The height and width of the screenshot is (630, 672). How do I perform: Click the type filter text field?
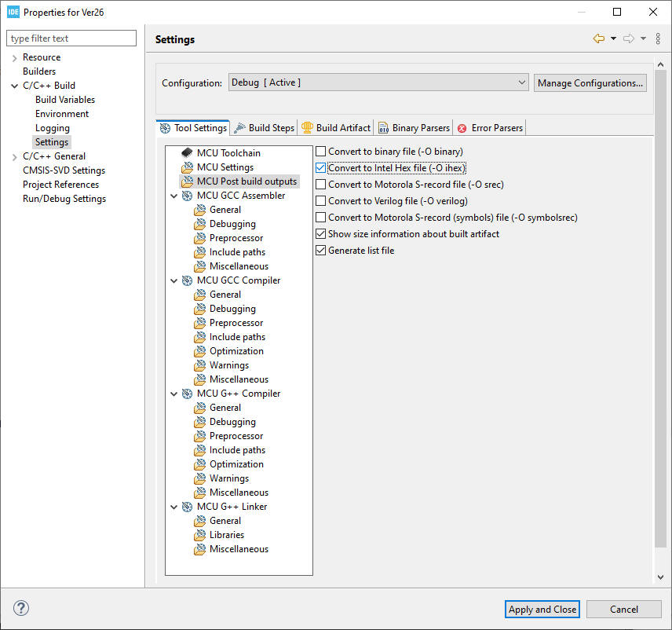coord(71,38)
